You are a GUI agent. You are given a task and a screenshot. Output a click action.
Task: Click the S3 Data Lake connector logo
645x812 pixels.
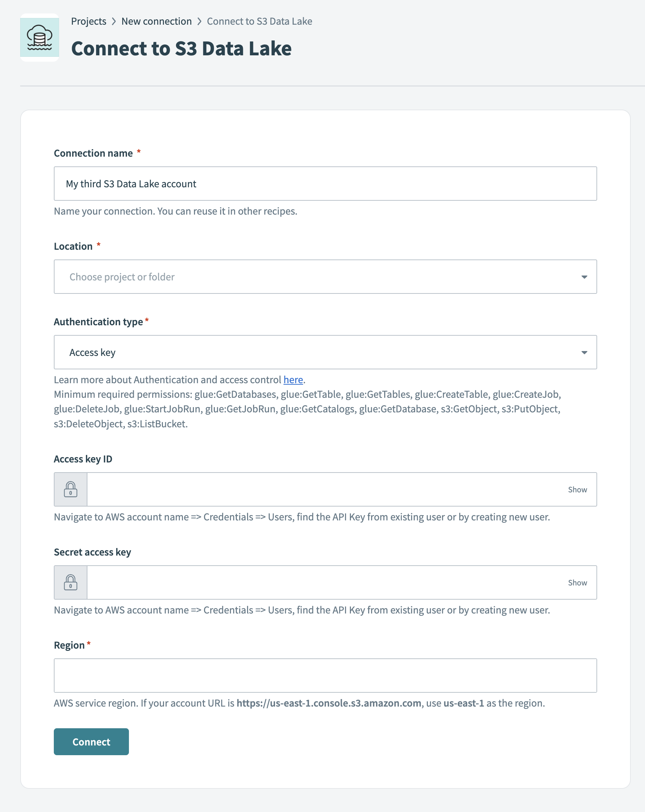(x=40, y=38)
